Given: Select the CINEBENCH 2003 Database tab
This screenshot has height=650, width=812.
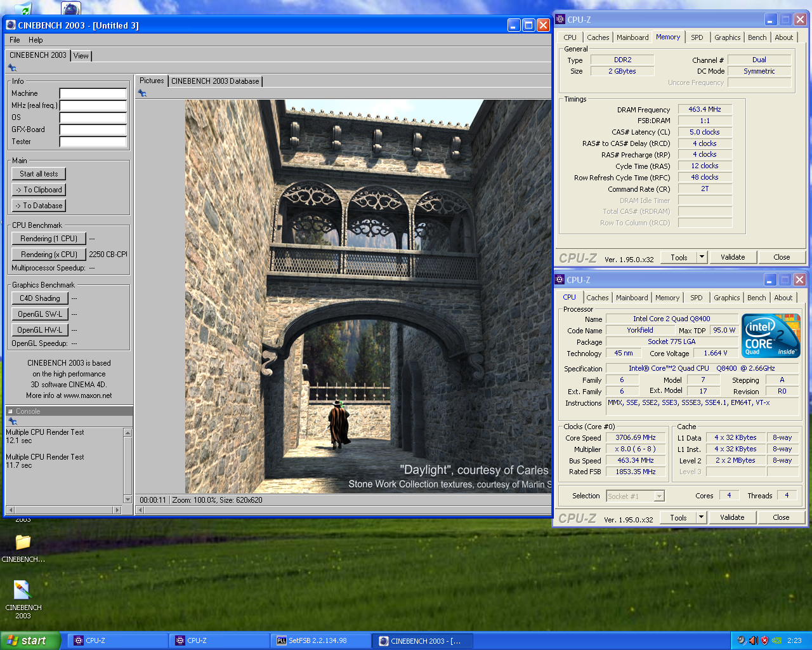Looking at the screenshot, I should 215,81.
